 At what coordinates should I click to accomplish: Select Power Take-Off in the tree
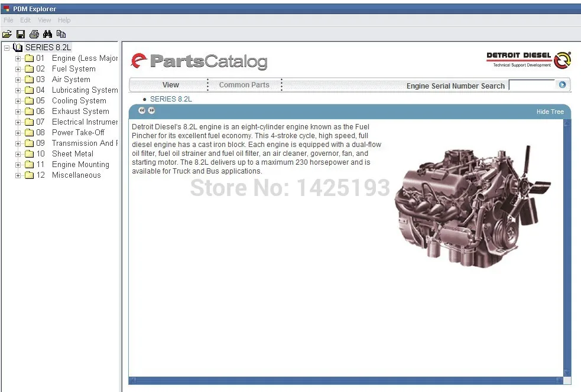pyautogui.click(x=78, y=132)
